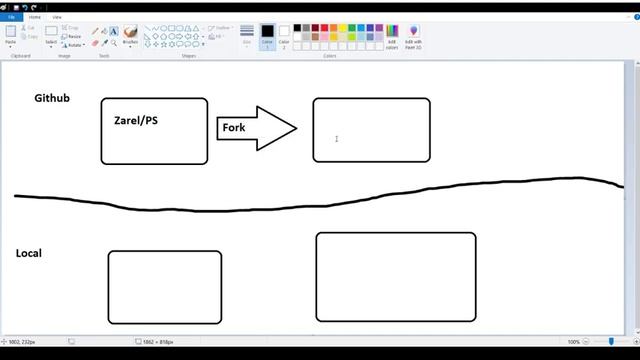Click the Paste clipboard icon
640x360 pixels.
coord(11,31)
